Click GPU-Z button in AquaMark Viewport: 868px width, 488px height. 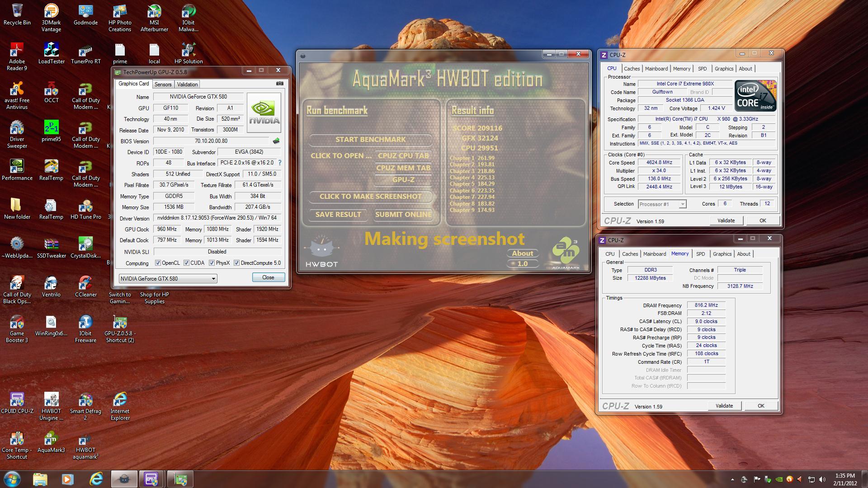tap(403, 180)
